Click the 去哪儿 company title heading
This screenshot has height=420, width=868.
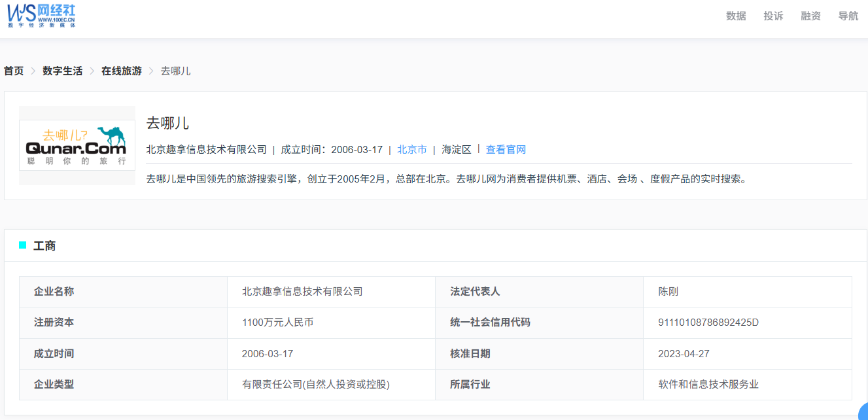167,123
